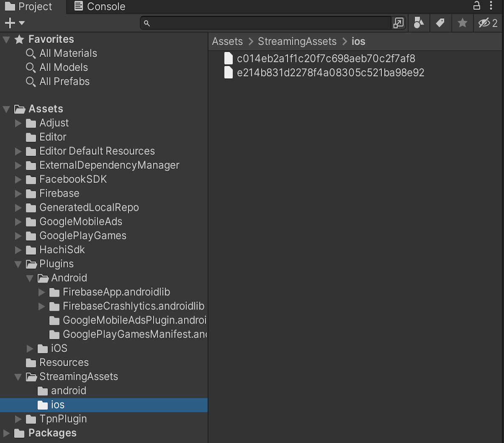Open the create dropdown arrow next to plus
Viewport: 504px width, 443px height.
22,23
